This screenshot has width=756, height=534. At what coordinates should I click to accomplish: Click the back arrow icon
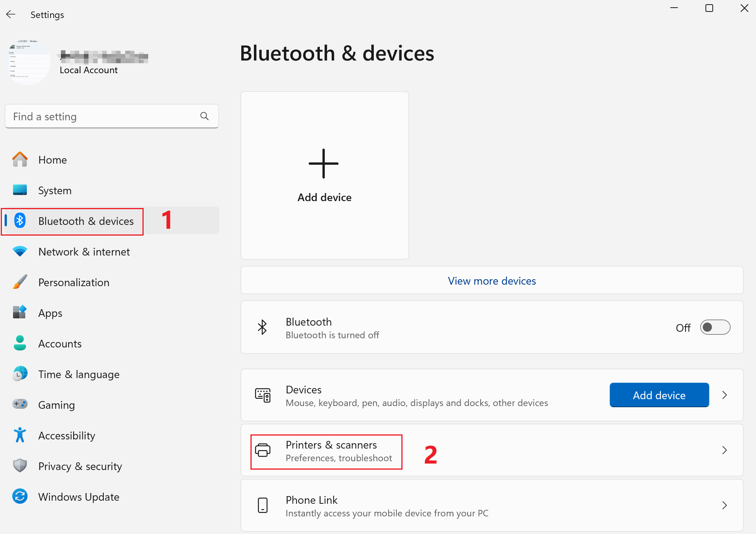point(11,15)
